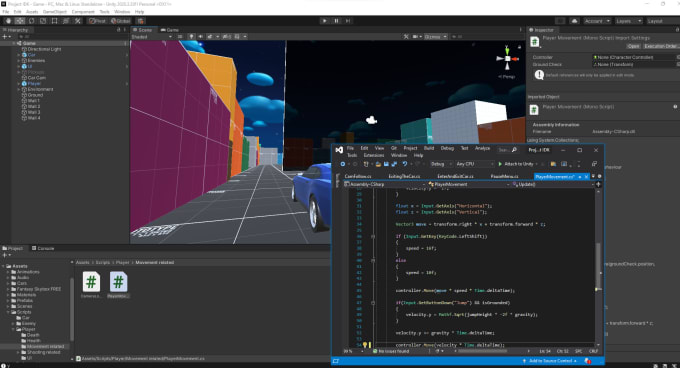The height and width of the screenshot is (368, 680).
Task: Click the scene orientation gizmo
Action: [507, 59]
